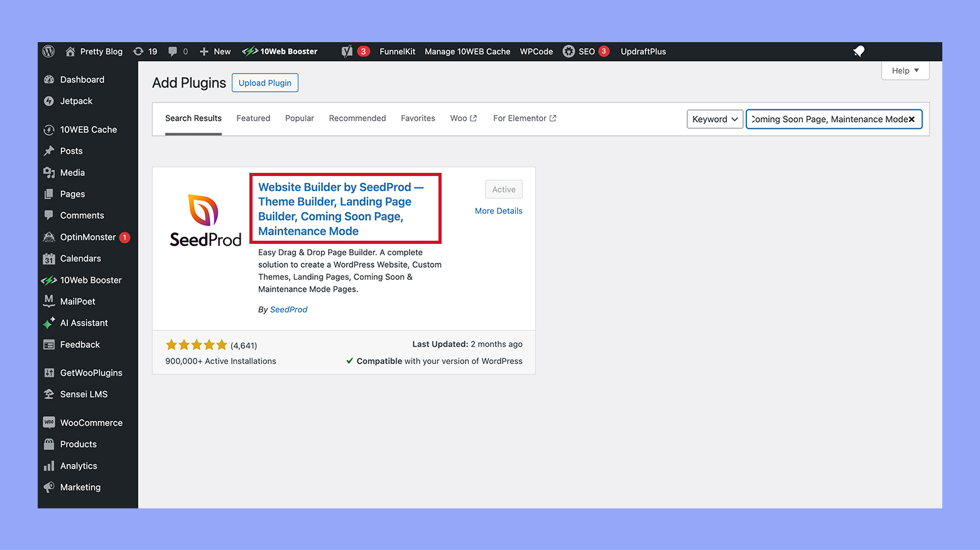980x550 pixels.
Task: Click the Upload Plugin button
Action: (265, 83)
